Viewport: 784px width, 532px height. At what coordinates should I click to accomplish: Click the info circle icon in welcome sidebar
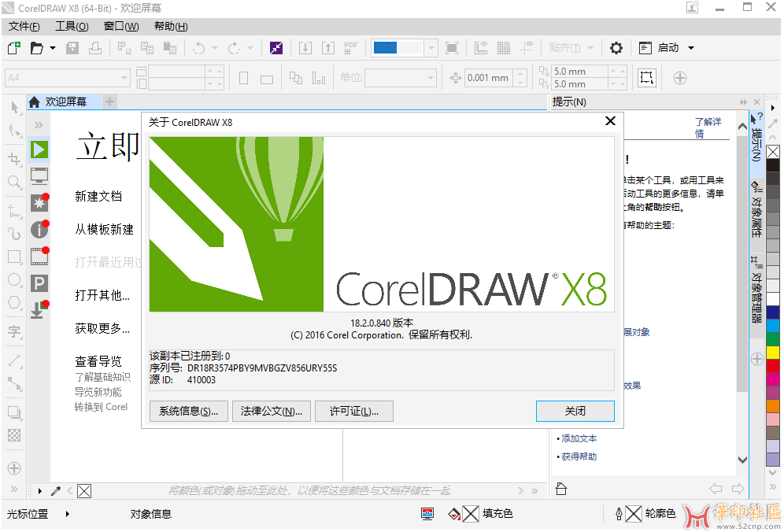pos(39,230)
